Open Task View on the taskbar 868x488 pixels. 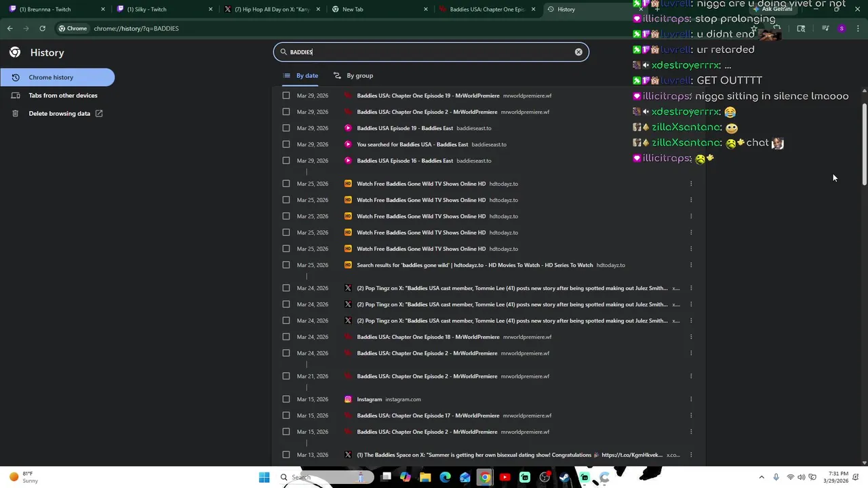(387, 477)
